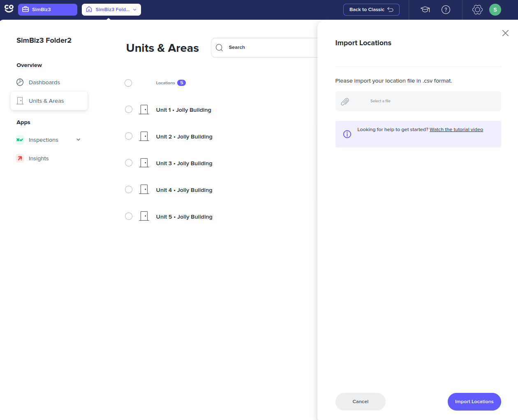
Task: Open Unit 5 • Jolly Building
Action: pyautogui.click(x=184, y=217)
